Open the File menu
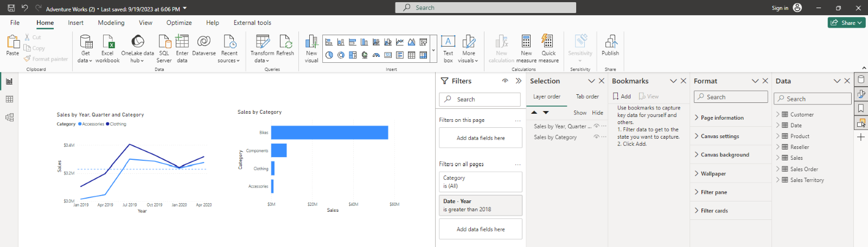 pyautogui.click(x=15, y=23)
